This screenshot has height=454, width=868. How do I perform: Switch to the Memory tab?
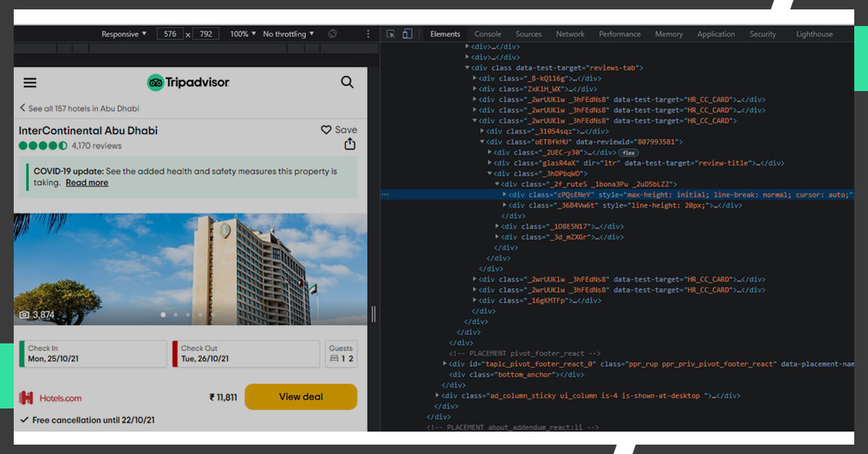point(668,34)
